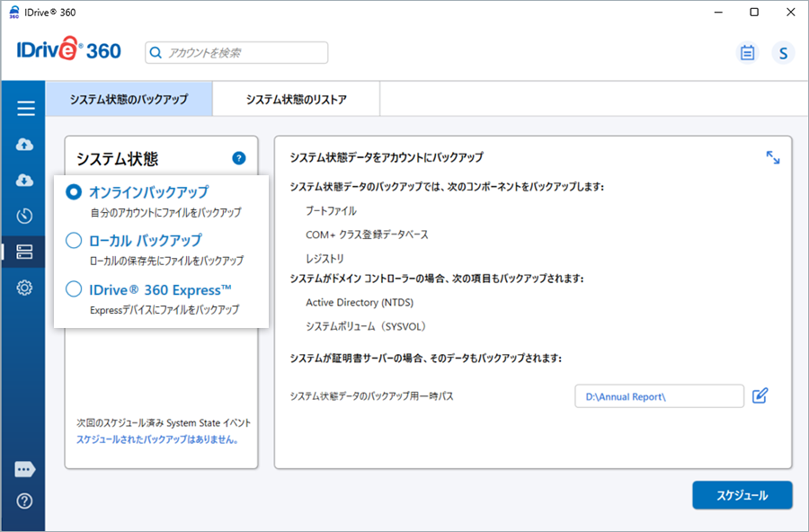Open the activity log calendar icon
The width and height of the screenshot is (809, 532).
[747, 53]
